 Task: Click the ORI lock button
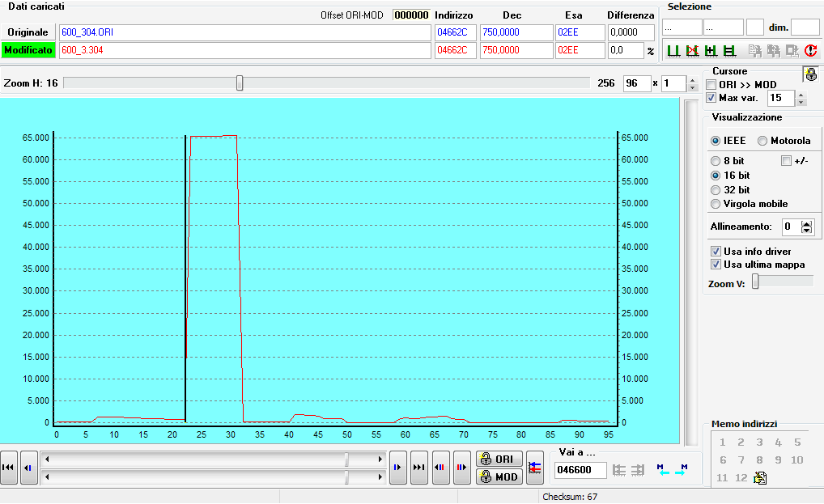pyautogui.click(x=499, y=459)
